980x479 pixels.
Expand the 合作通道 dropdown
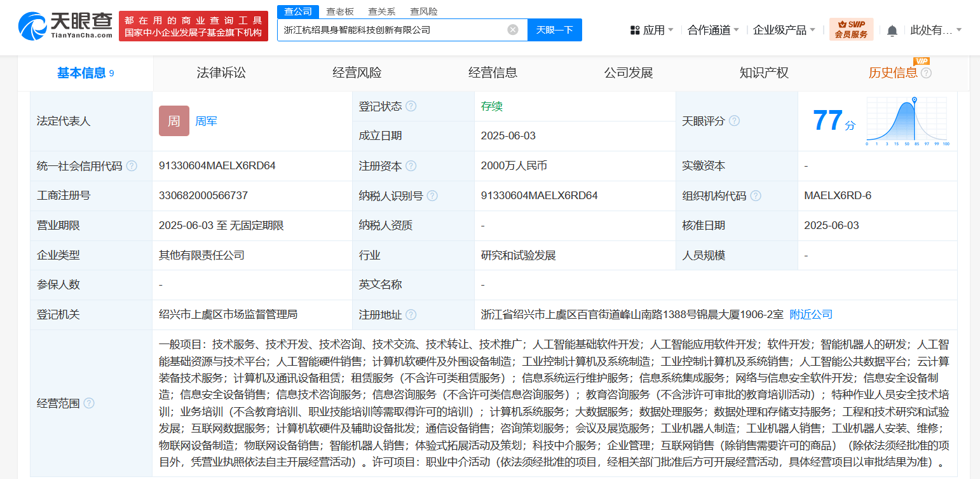pos(713,30)
